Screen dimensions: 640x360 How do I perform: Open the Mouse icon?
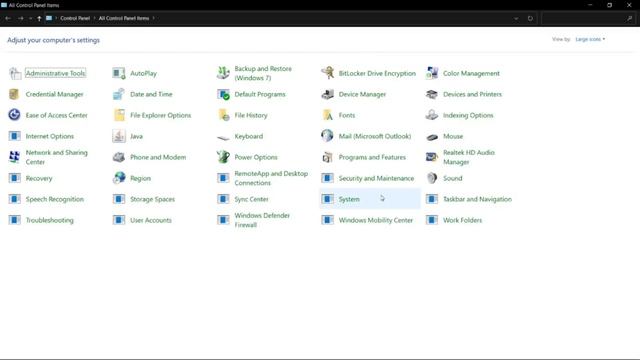[x=432, y=137]
